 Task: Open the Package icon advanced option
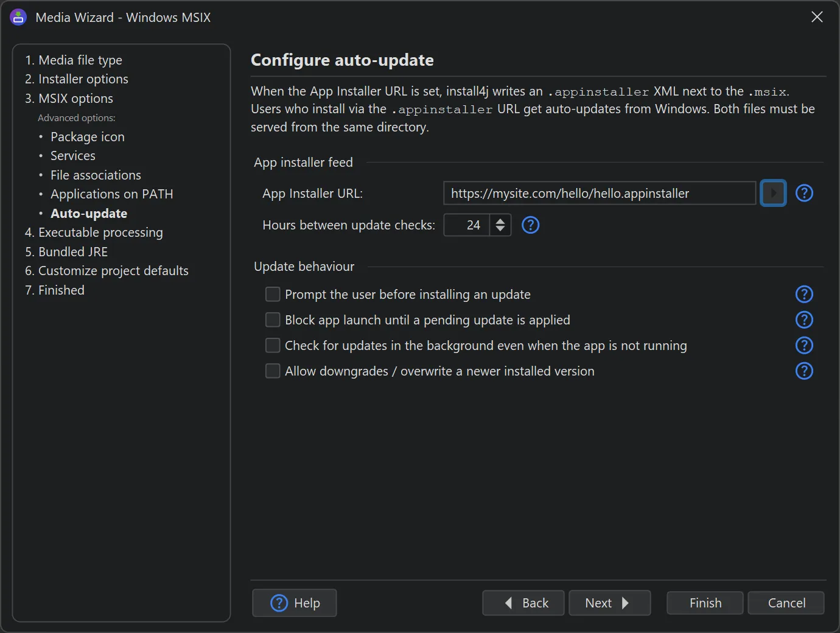(88, 137)
